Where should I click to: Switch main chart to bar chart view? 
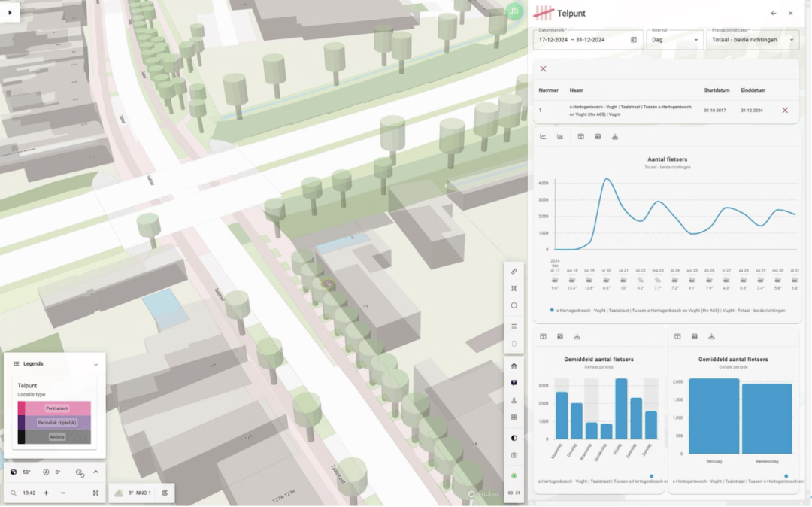click(x=560, y=137)
